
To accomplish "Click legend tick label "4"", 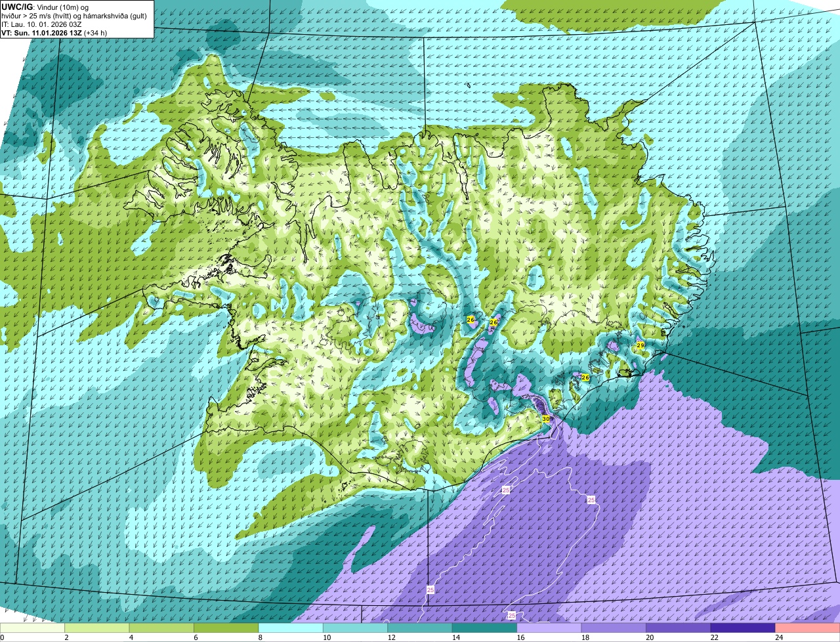I will pyautogui.click(x=131, y=637).
